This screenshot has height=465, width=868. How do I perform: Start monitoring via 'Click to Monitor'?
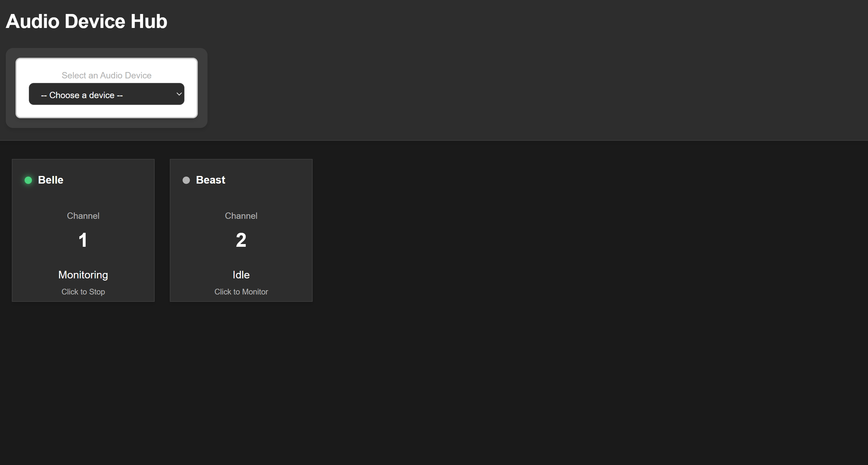click(241, 292)
